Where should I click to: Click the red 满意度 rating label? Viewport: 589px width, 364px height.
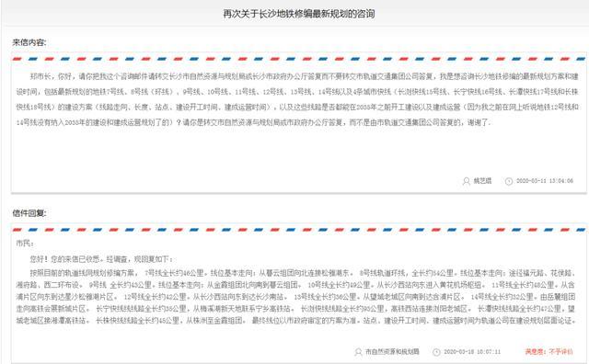click(549, 352)
